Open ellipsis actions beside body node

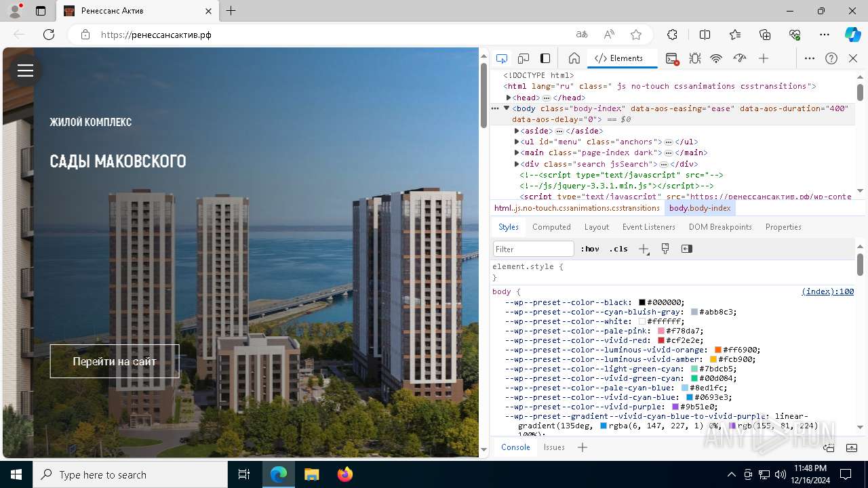click(495, 108)
